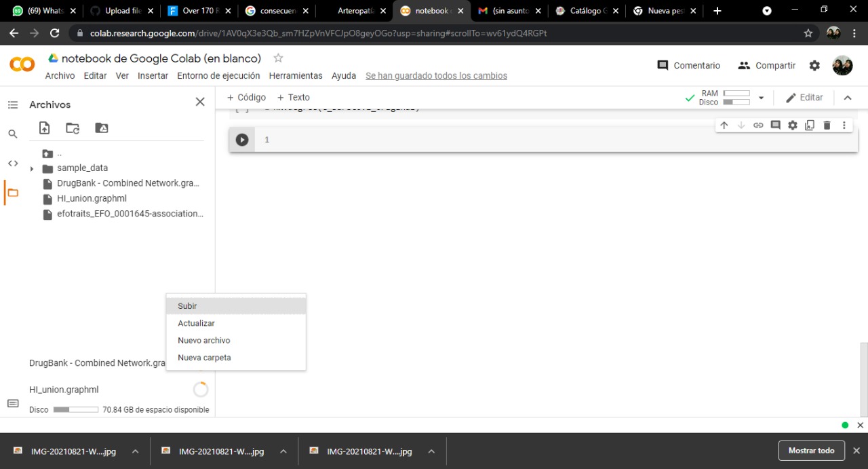Image resolution: width=868 pixels, height=469 pixels.
Task: Expand options for second IMG-20210821 download
Action: point(283,451)
